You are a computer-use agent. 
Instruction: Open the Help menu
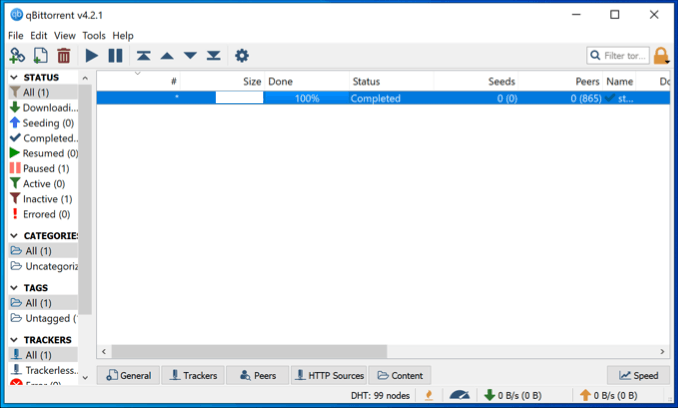point(123,36)
